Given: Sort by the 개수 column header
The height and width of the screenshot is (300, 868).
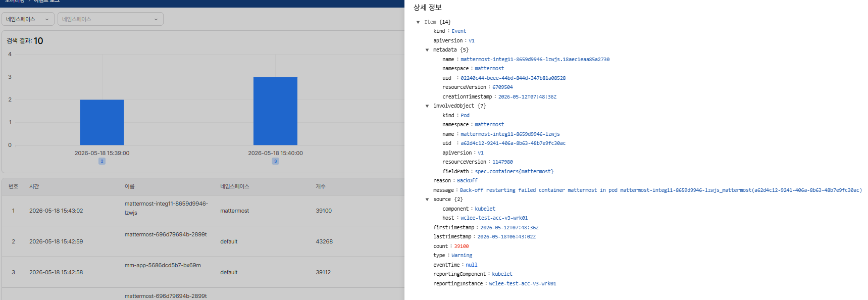Looking at the screenshot, I should 321,186.
